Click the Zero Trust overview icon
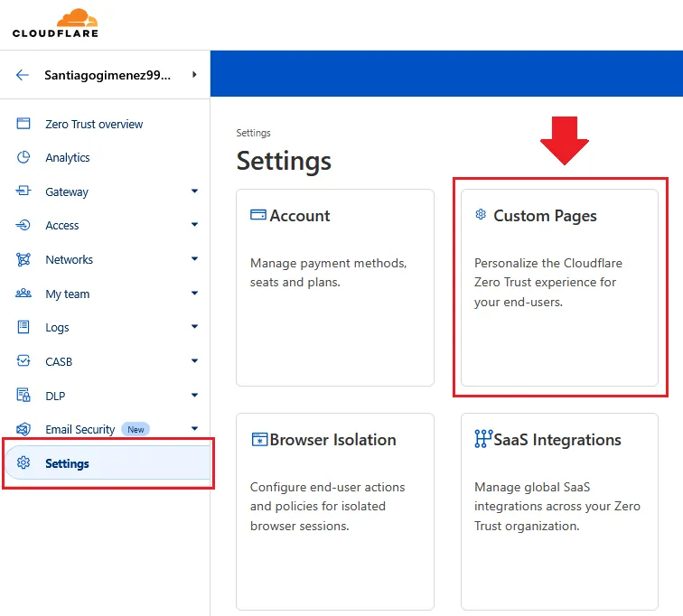This screenshot has height=616, width=683. click(x=24, y=124)
